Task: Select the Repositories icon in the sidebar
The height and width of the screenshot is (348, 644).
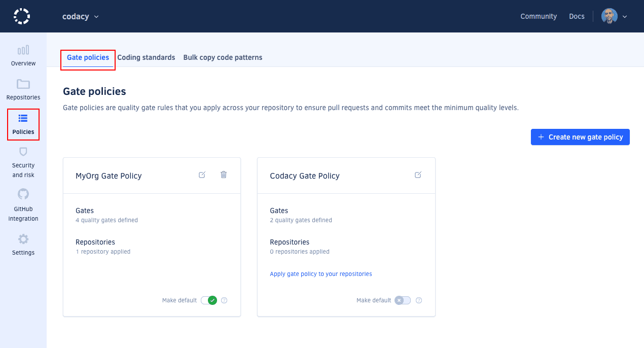Action: tap(23, 89)
